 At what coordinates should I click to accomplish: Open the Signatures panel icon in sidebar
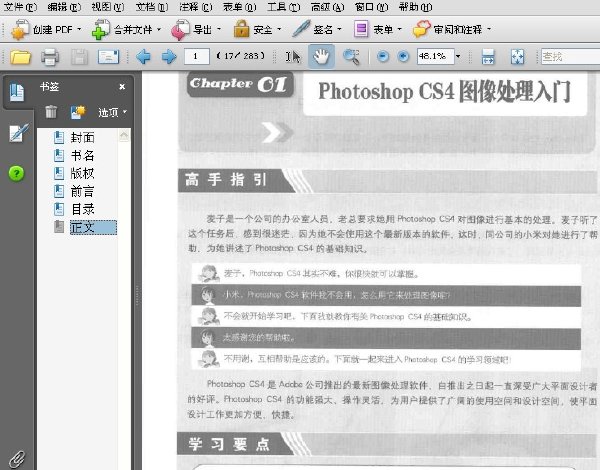[x=18, y=133]
